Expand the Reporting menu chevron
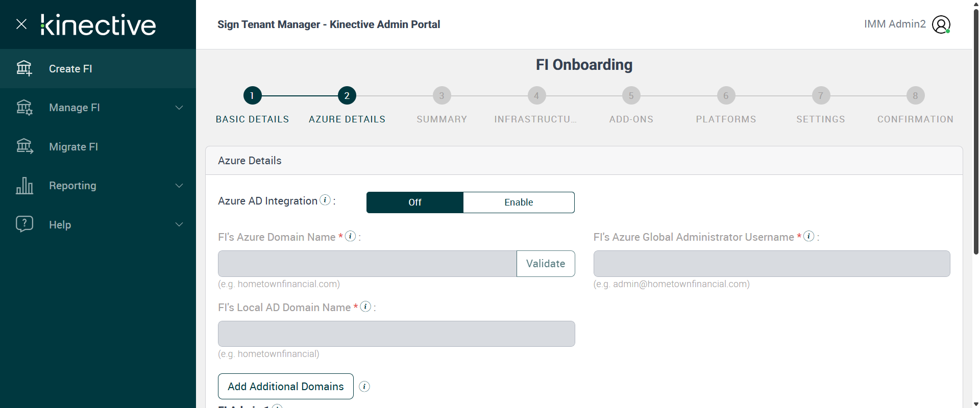Screen dimensions: 980x408 (x=179, y=186)
